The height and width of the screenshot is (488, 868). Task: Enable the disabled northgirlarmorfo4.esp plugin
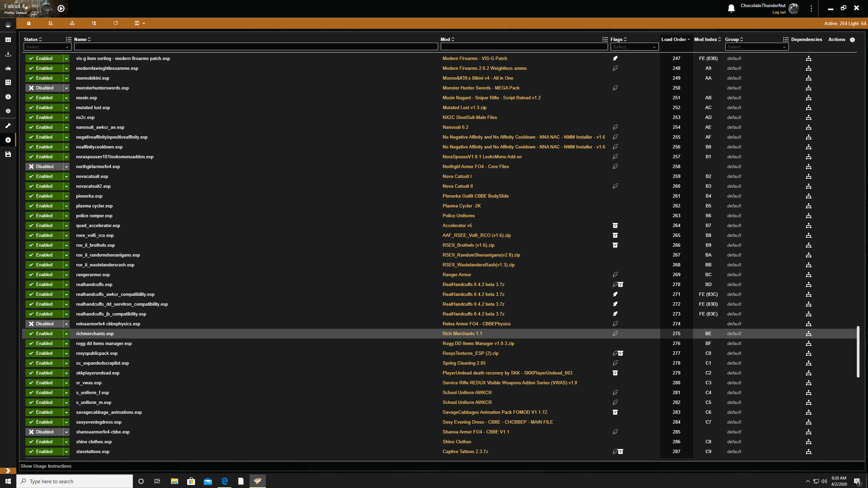tap(44, 166)
